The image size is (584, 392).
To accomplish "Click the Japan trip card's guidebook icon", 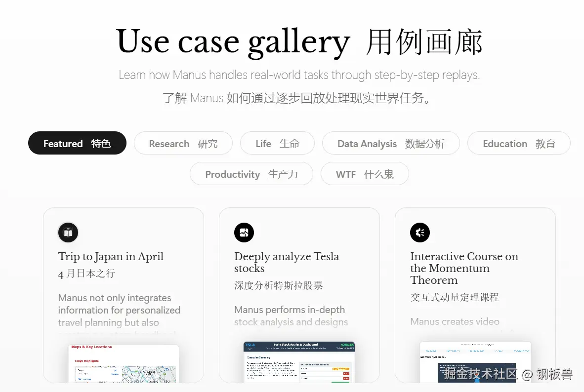I will [x=68, y=233].
